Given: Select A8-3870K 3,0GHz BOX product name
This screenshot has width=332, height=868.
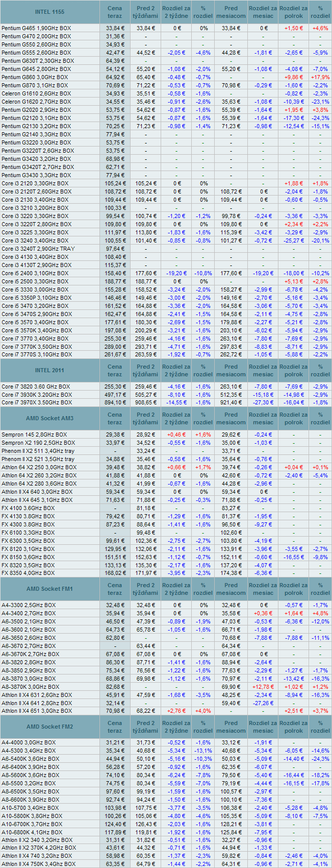Looking at the screenshot, I should click(30, 687).
